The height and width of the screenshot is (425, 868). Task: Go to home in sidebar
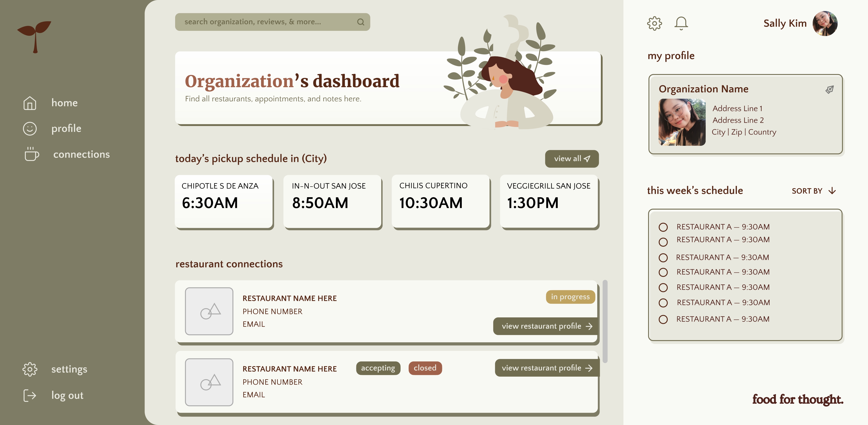(x=64, y=103)
